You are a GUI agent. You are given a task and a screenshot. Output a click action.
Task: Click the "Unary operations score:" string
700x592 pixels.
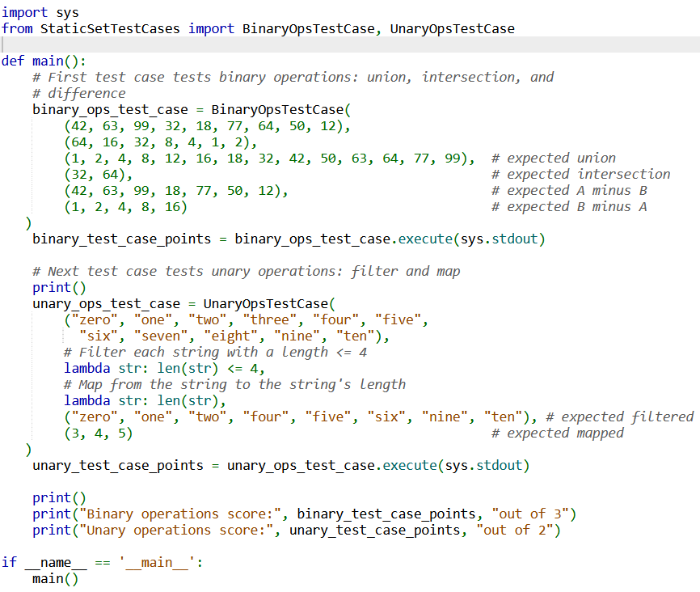[x=176, y=531]
